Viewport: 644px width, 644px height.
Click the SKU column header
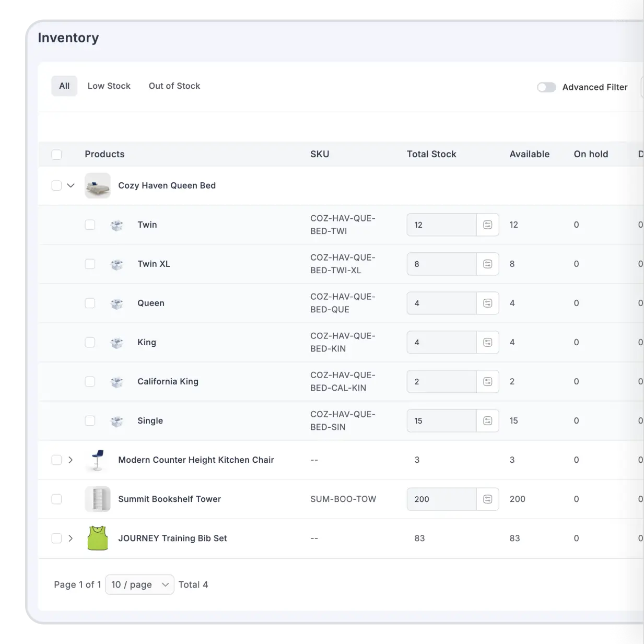point(320,154)
